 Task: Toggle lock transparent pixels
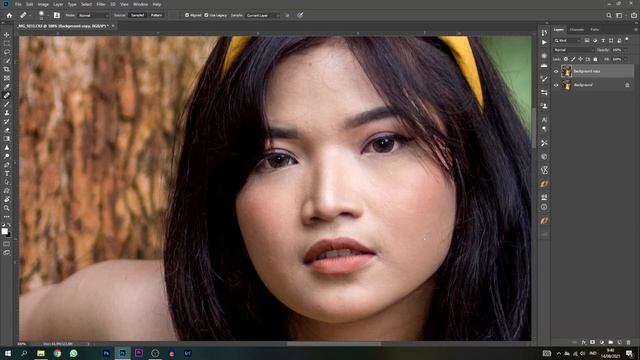pyautogui.click(x=566, y=59)
